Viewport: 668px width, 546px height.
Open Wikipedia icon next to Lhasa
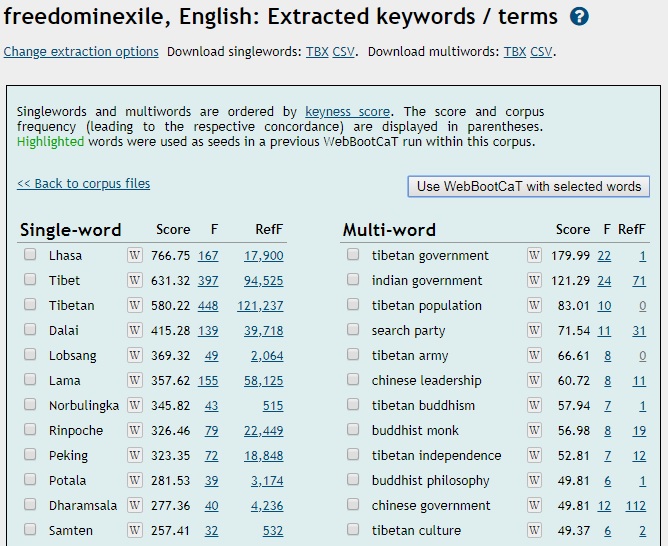tap(135, 256)
